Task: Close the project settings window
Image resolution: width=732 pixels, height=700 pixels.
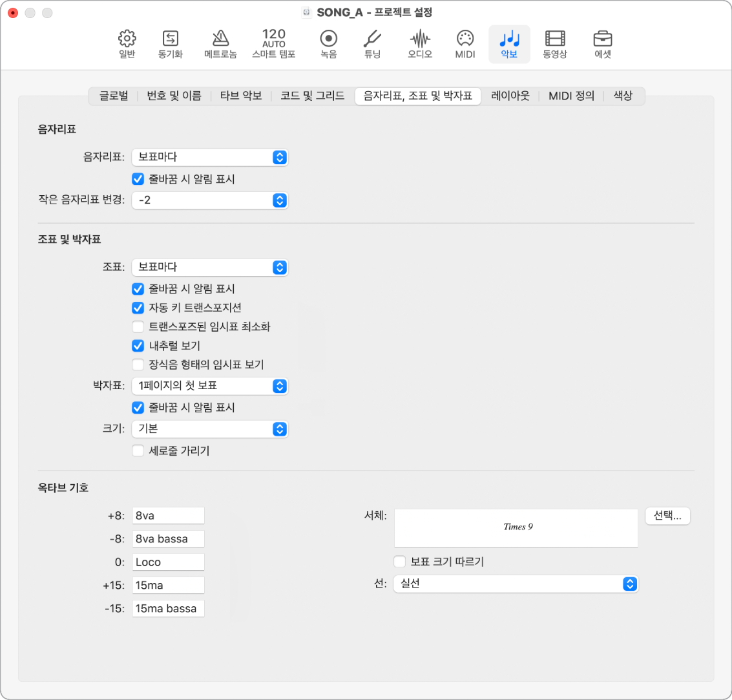Action: 13,13
